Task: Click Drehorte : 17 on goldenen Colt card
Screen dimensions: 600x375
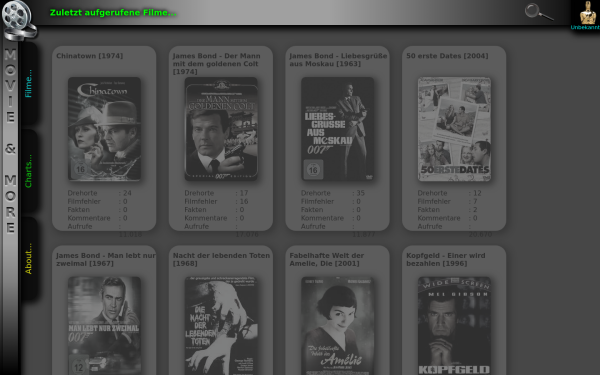Action: pos(216,193)
